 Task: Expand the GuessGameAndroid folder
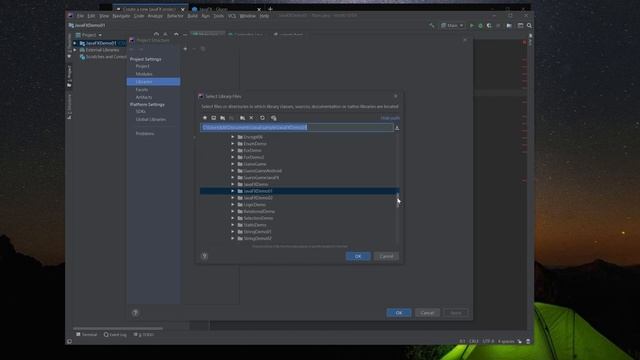pos(233,171)
